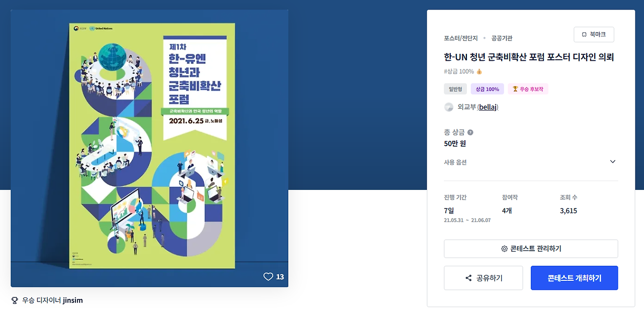Expand the 사용 옵션 chevron
The image size is (644, 312).
[612, 162]
